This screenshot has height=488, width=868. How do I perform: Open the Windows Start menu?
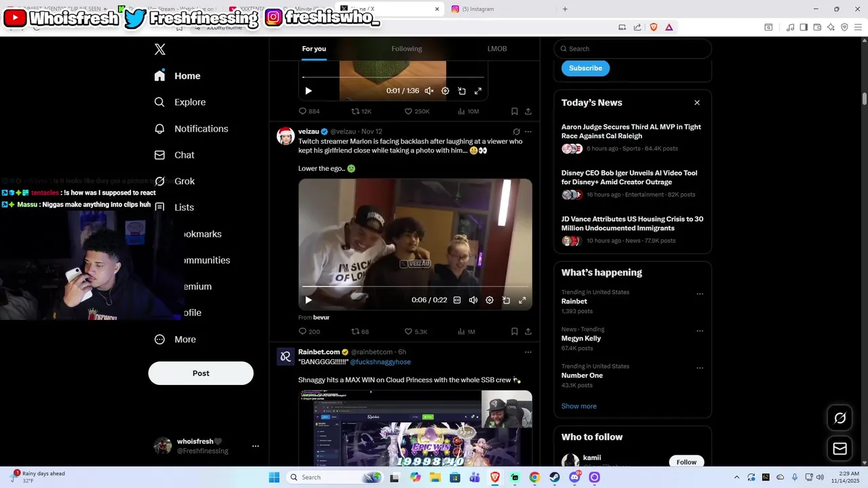(274, 477)
